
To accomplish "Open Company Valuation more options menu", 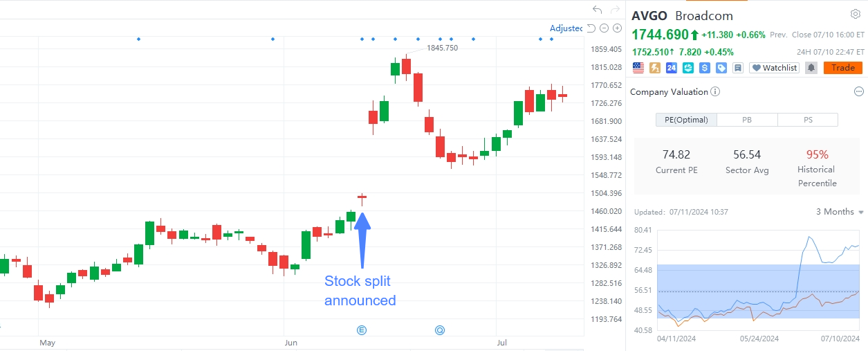I will 859,91.
